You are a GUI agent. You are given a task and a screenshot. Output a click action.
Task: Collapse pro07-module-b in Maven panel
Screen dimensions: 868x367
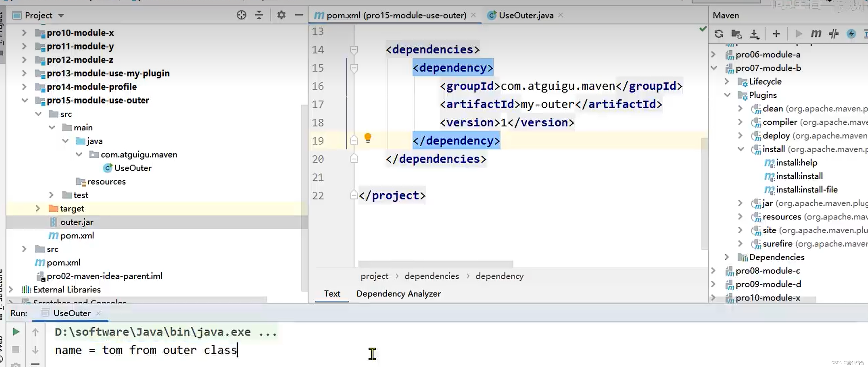click(714, 68)
